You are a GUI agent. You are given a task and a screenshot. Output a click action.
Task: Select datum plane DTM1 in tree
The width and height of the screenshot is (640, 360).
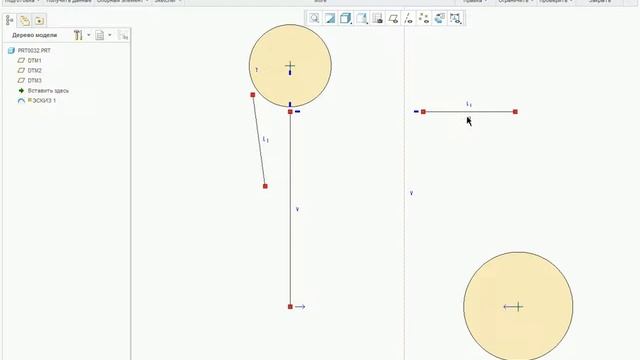click(x=34, y=60)
